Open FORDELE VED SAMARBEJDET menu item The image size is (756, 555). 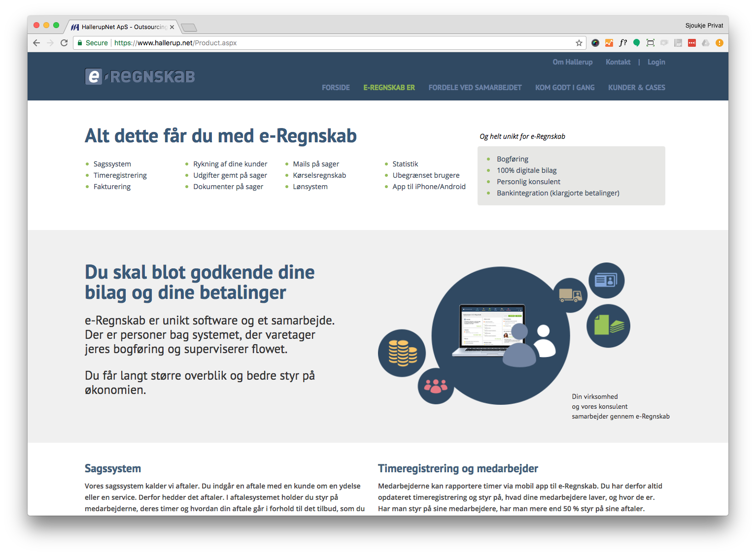(475, 88)
